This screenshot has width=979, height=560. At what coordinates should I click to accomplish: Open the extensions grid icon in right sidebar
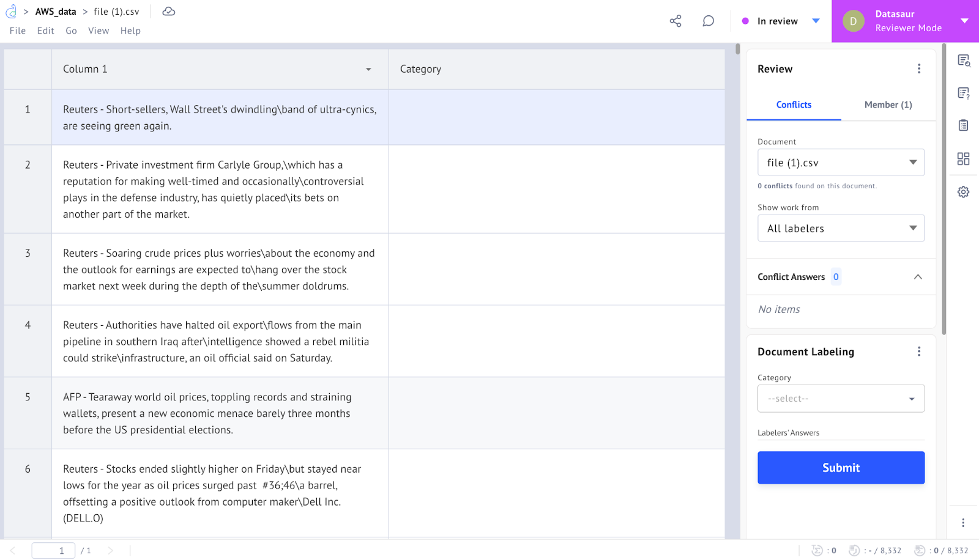pos(963,158)
